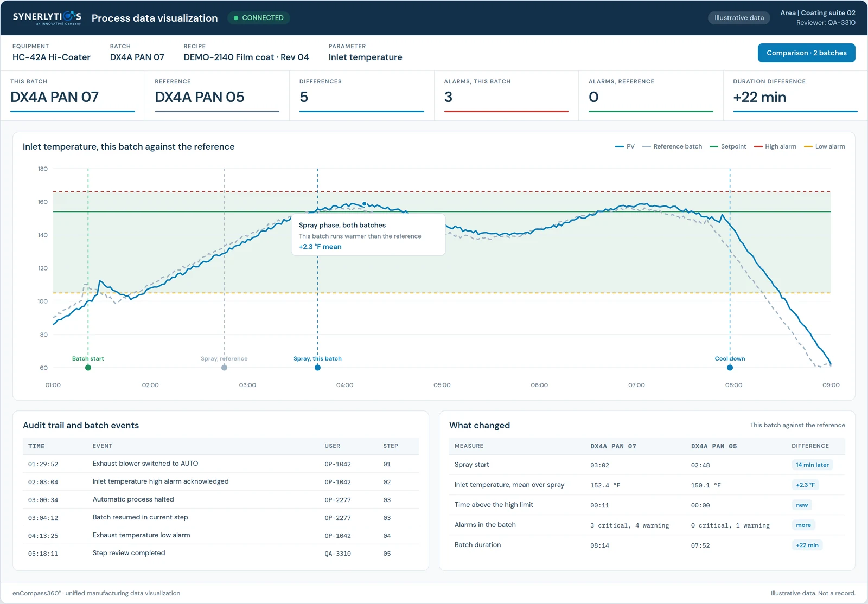Open the Alarms, reference 0 card
The height and width of the screenshot is (604, 868).
[650, 95]
